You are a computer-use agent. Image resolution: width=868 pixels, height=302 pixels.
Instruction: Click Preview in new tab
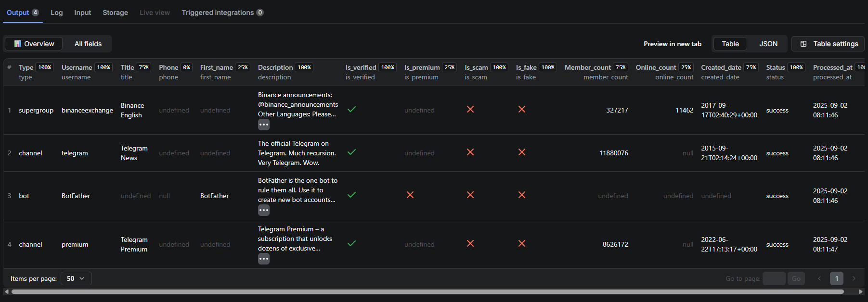pyautogui.click(x=672, y=44)
